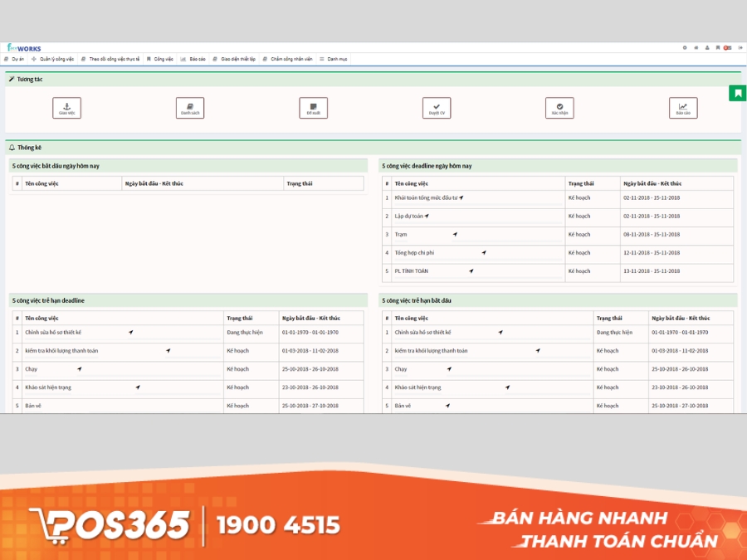Click the Xác nhận circle-check icon button
747x560 pixels.
point(559,108)
